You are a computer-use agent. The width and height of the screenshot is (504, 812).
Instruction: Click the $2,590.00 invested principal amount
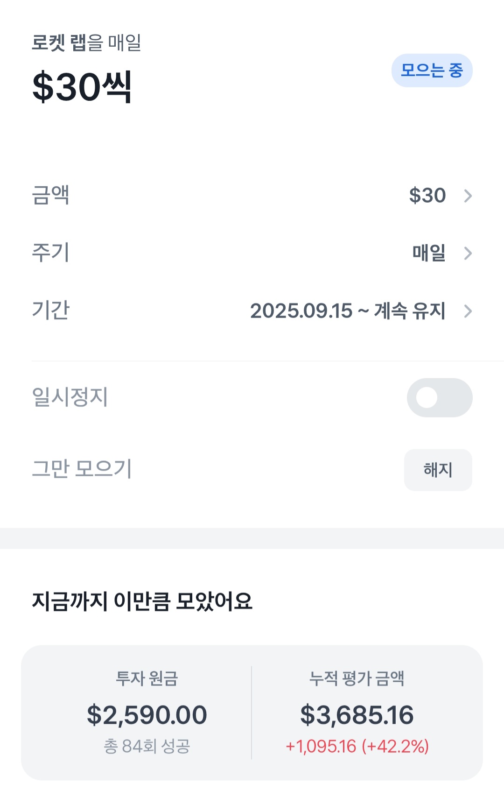pyautogui.click(x=147, y=715)
